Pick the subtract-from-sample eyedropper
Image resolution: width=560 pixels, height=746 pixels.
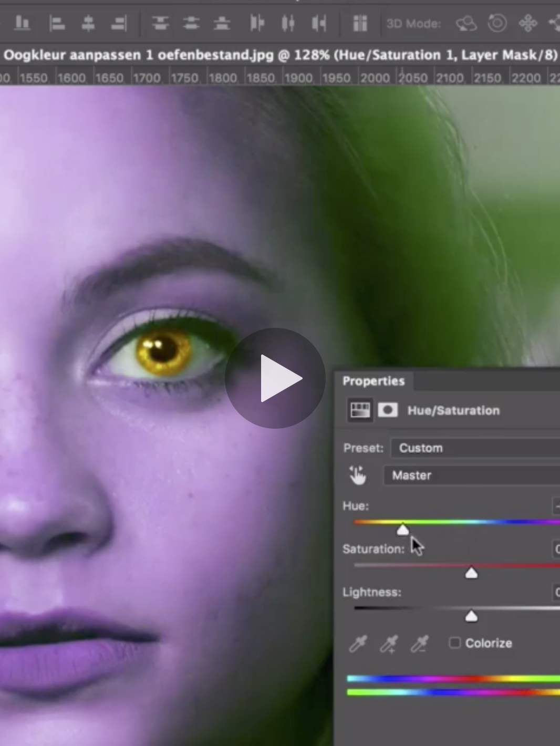tap(420, 644)
